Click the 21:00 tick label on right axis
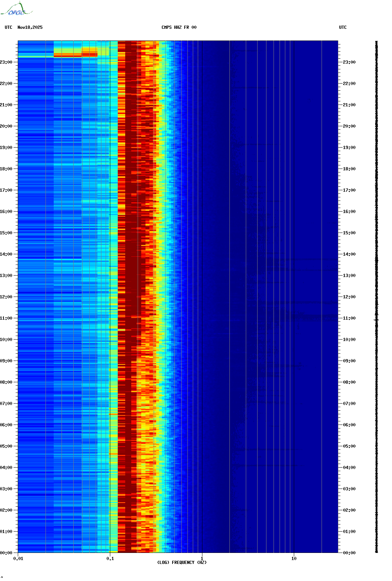 point(349,105)
